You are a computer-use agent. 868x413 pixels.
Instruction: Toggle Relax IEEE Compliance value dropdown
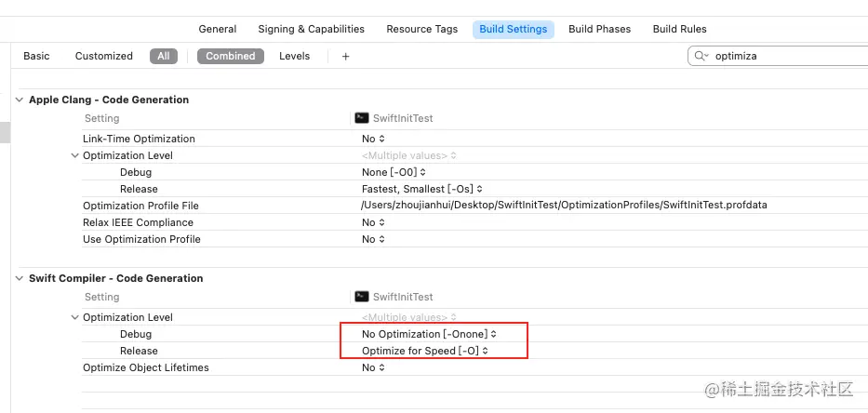click(373, 222)
